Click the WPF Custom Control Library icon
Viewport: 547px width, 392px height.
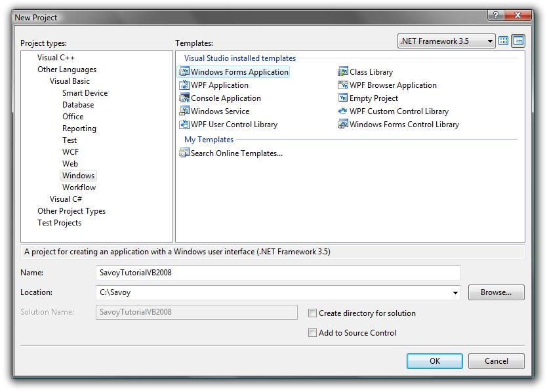coord(343,111)
